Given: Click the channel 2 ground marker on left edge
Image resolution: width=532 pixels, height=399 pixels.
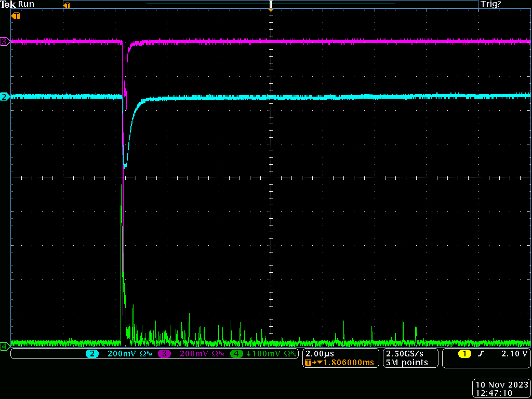Looking at the screenshot, I should click(5, 97).
